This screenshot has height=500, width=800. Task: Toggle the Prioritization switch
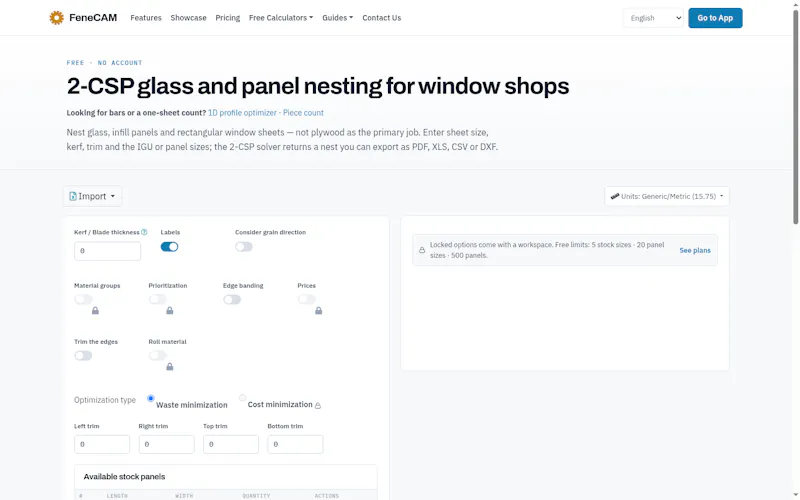pos(158,299)
